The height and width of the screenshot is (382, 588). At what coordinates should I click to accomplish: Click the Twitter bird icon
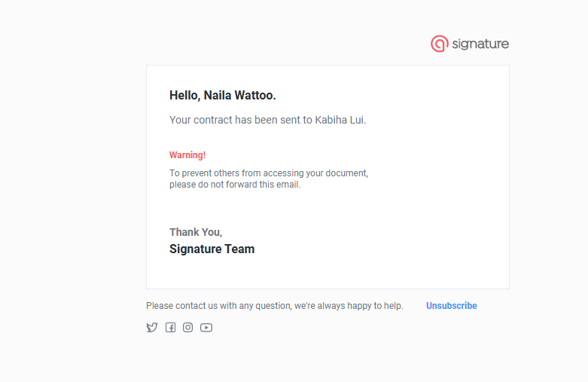pyautogui.click(x=152, y=328)
